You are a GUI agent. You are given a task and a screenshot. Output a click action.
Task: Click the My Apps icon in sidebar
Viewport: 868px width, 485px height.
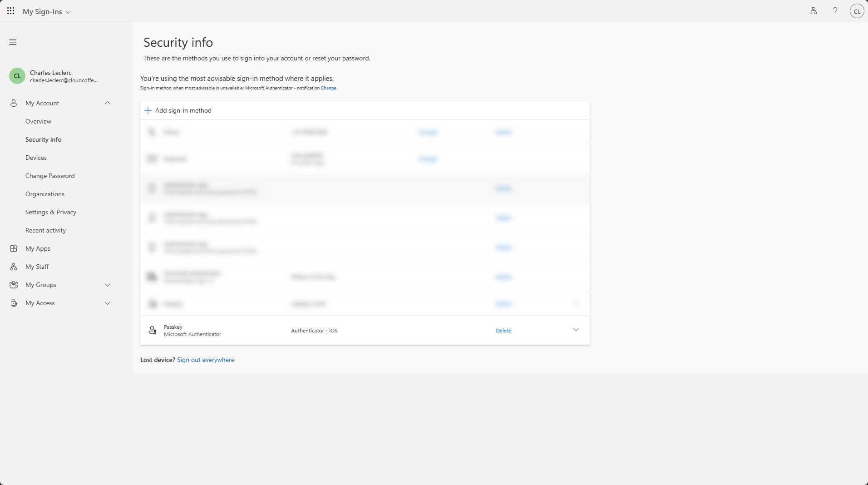14,248
